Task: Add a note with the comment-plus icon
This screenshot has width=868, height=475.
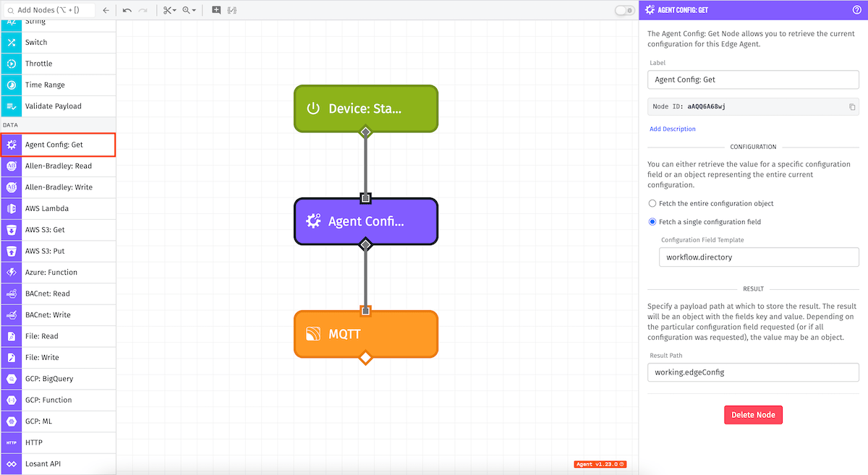Action: pyautogui.click(x=216, y=10)
